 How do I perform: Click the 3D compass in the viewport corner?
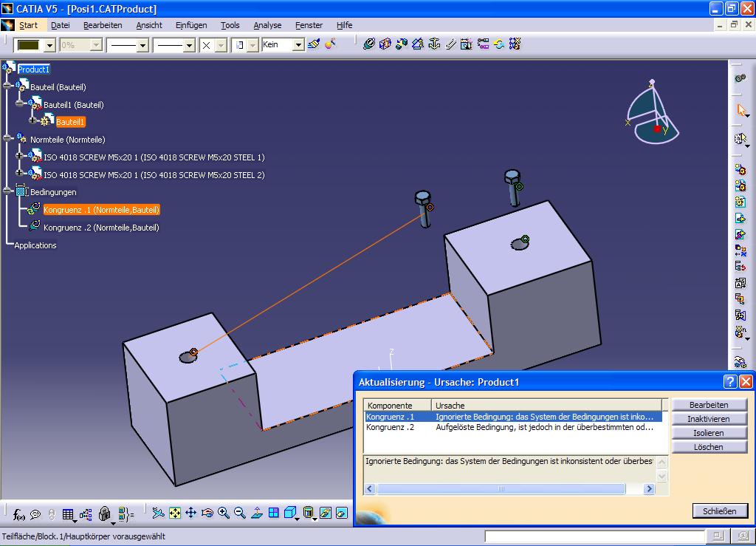[653, 112]
